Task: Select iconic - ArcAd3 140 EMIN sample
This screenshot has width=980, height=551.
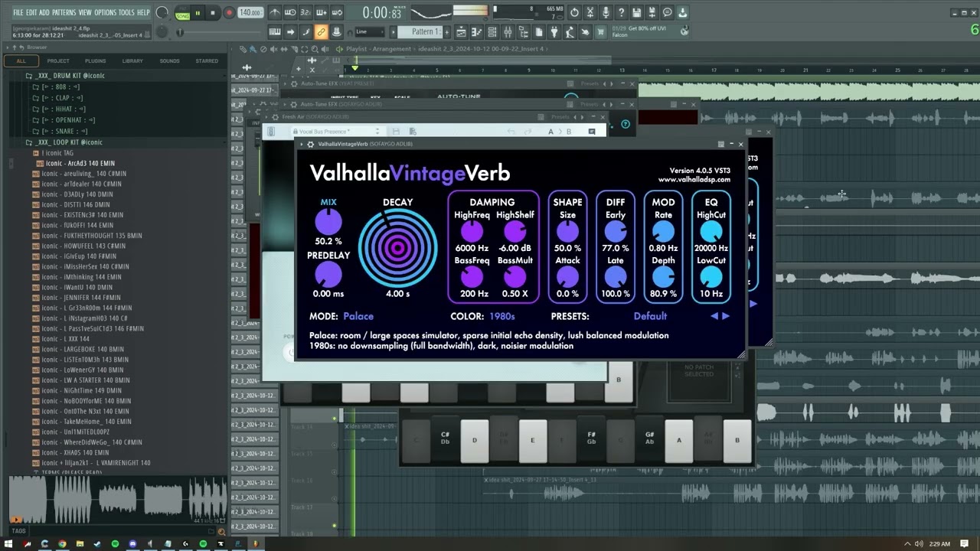Action: click(x=80, y=164)
